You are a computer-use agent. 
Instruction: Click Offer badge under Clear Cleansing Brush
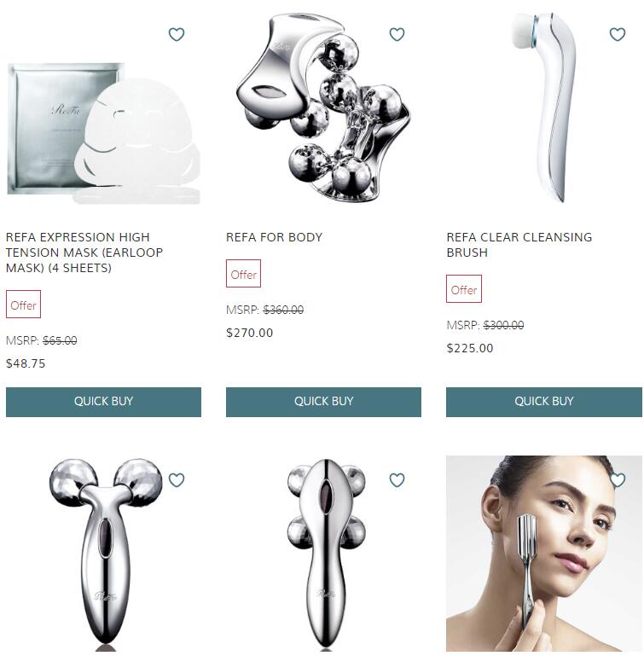coord(464,288)
